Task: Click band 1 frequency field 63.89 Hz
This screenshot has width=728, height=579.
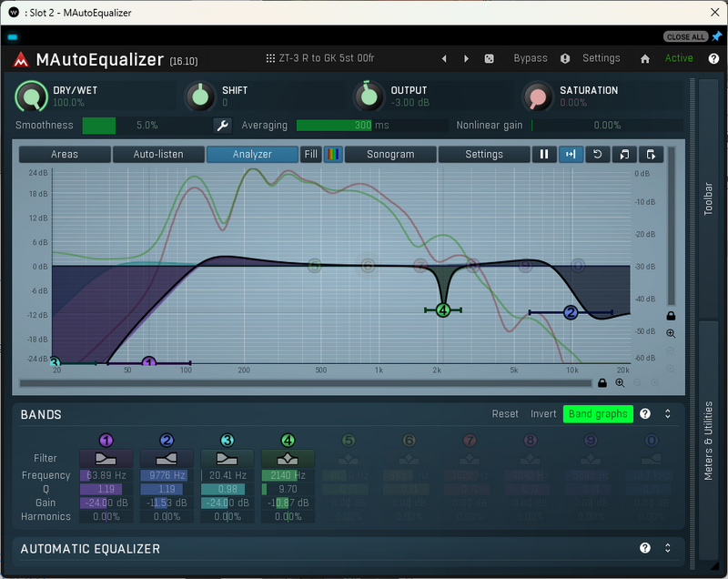Action: point(106,475)
